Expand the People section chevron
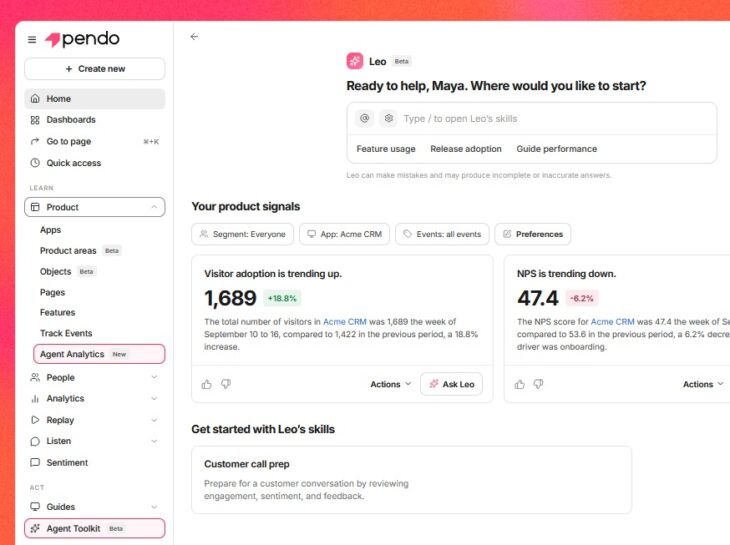 coord(154,377)
